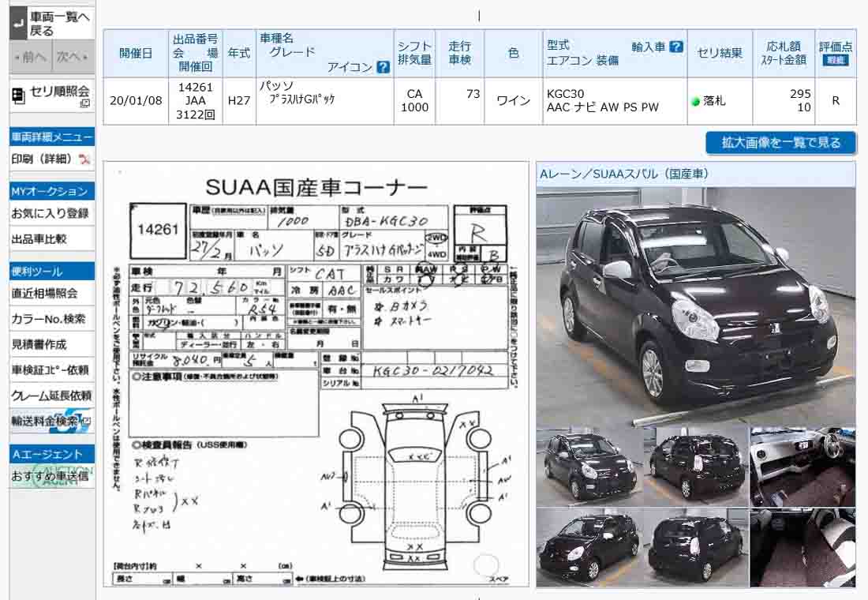
Task: Click the model code KGC30
Action: (x=565, y=94)
